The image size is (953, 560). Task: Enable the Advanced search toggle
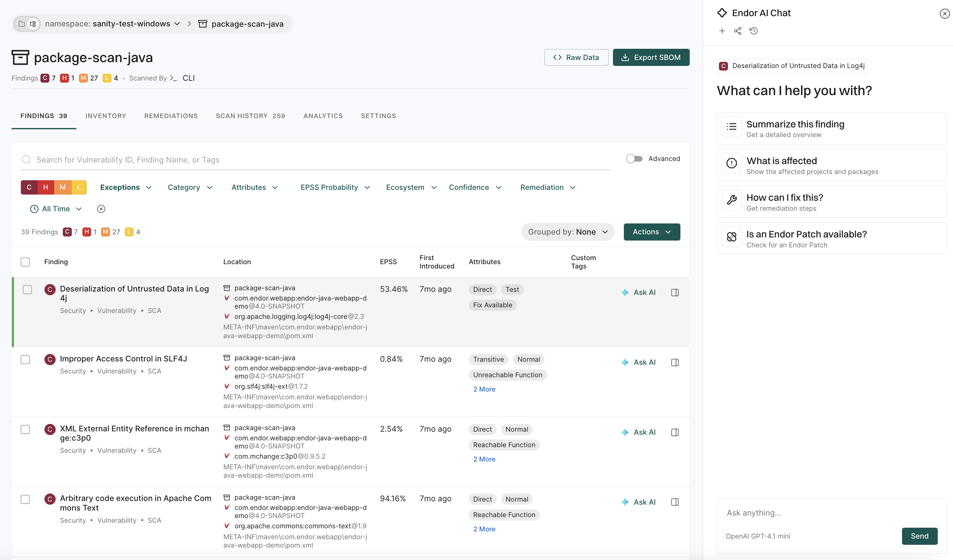point(634,159)
